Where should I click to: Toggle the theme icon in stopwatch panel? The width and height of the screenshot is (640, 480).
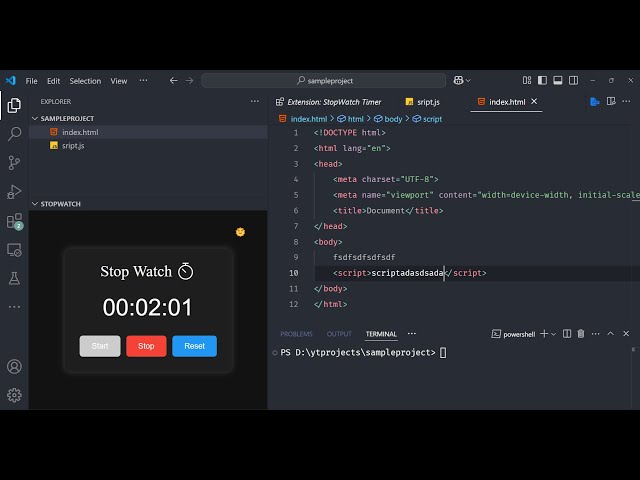[240, 232]
